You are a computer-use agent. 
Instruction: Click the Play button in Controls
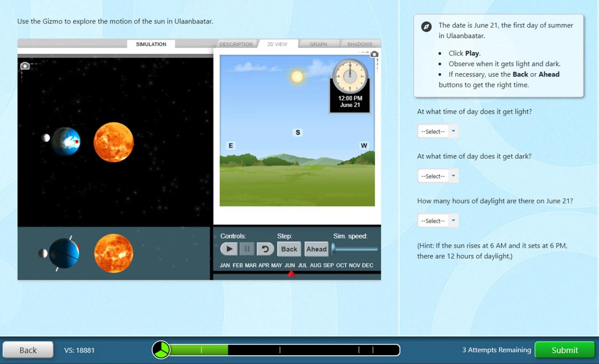click(x=229, y=249)
